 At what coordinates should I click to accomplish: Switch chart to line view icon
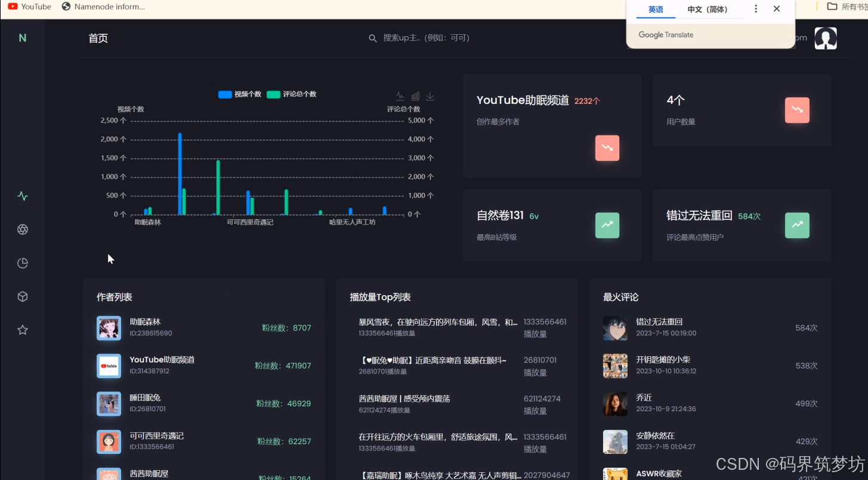point(400,96)
